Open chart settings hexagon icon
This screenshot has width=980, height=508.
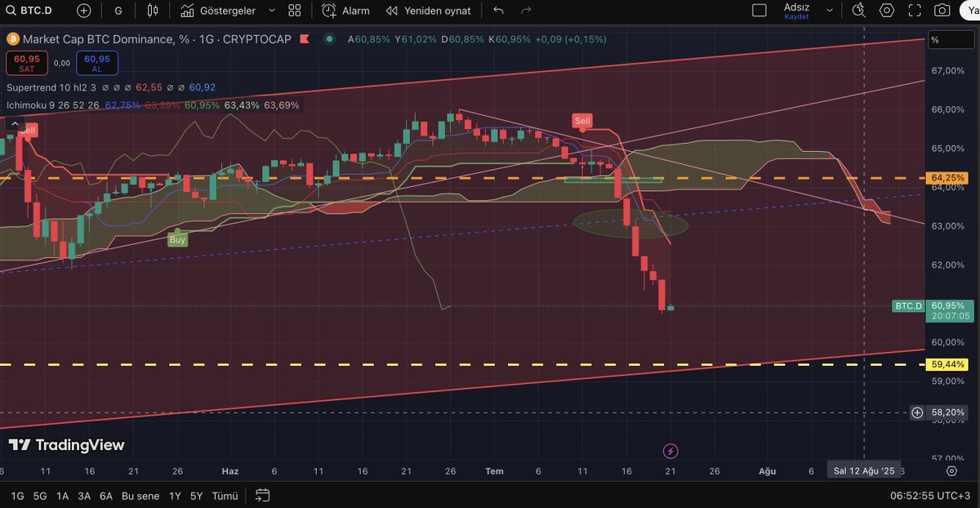887,11
